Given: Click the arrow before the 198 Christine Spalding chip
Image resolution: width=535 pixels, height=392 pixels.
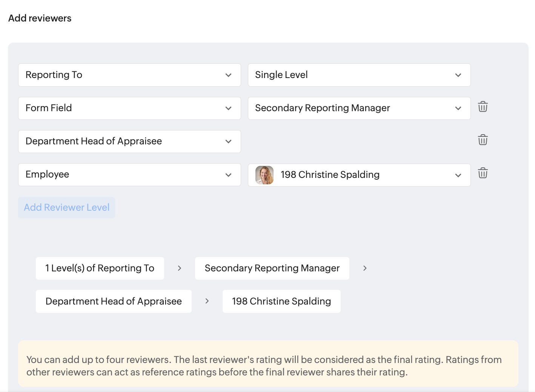Looking at the screenshot, I should 207,301.
